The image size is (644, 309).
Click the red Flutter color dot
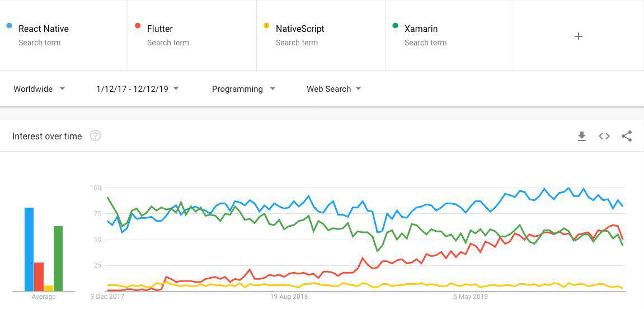pos(138,26)
